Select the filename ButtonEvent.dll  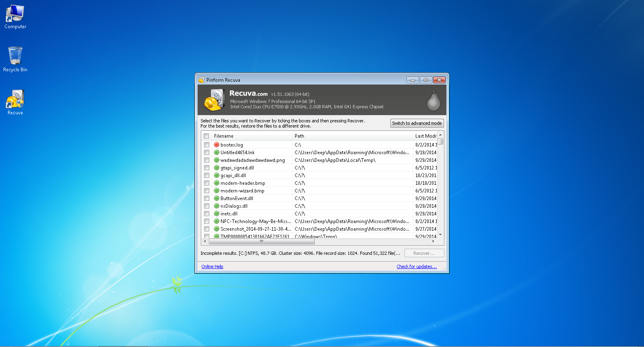tap(237, 198)
